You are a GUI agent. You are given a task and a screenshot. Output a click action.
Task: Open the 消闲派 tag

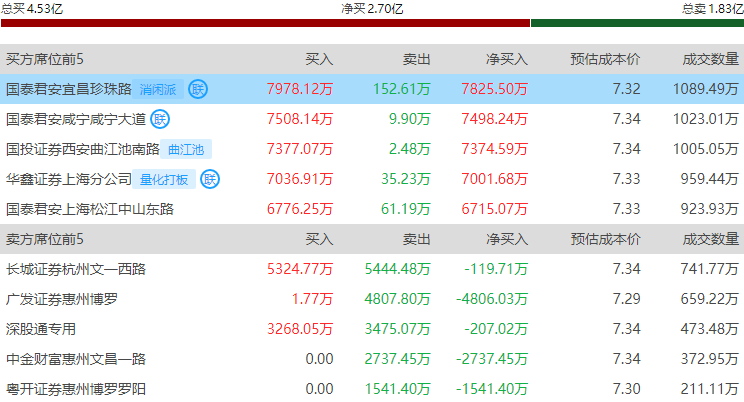click(158, 89)
